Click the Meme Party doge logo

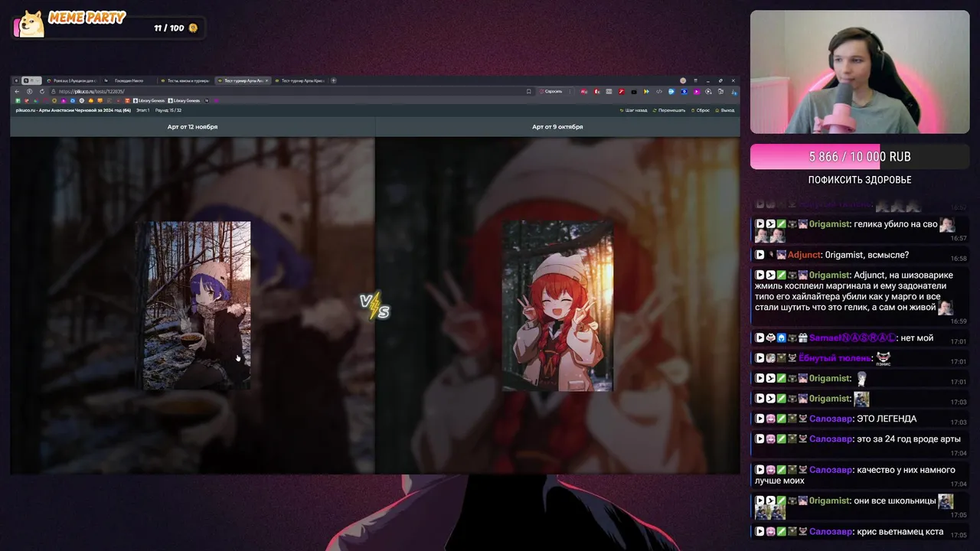pyautogui.click(x=31, y=24)
